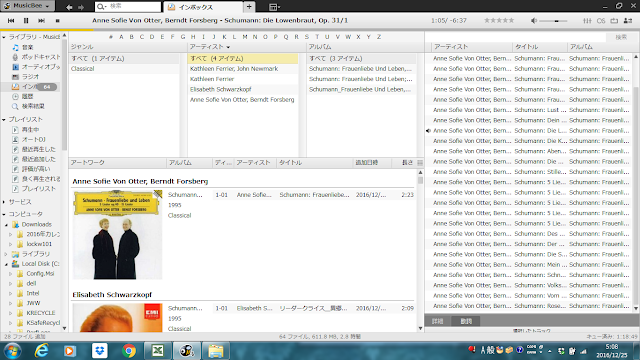Expand the サービス section
The height and width of the screenshot is (360, 640).
point(4,202)
